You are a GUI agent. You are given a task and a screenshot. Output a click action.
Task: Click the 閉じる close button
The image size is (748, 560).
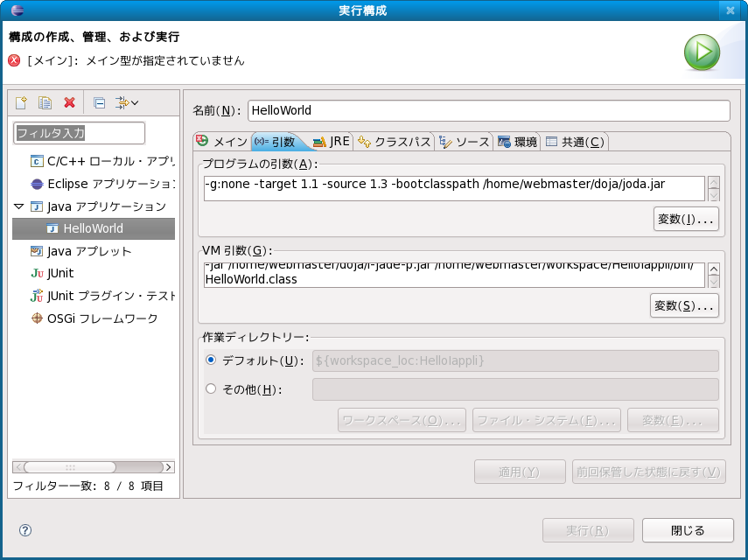[688, 530]
